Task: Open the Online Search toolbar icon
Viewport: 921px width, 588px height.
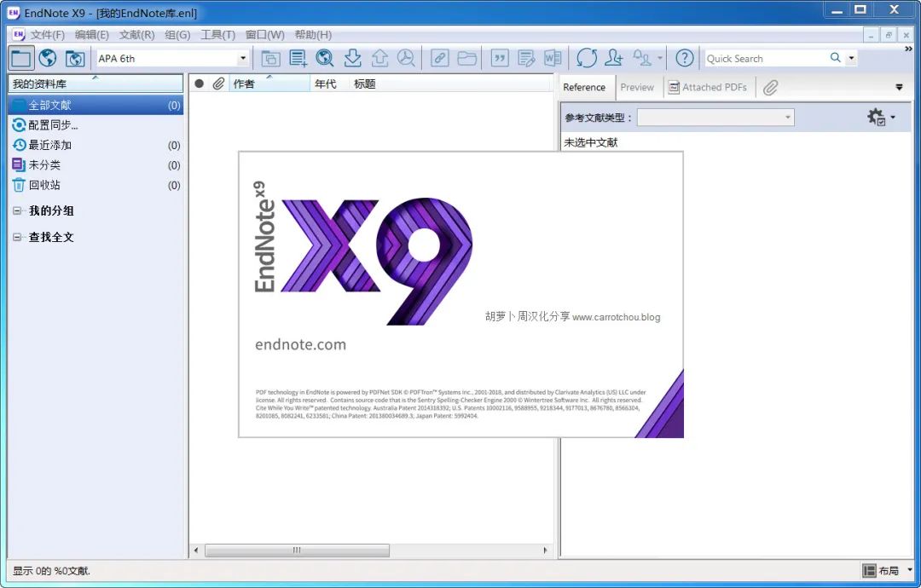Action: (324, 58)
